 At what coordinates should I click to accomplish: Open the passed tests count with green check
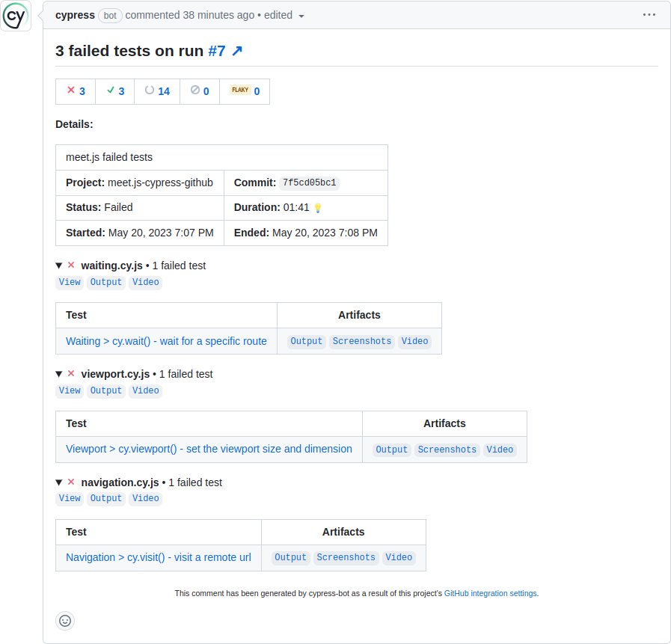pos(115,91)
